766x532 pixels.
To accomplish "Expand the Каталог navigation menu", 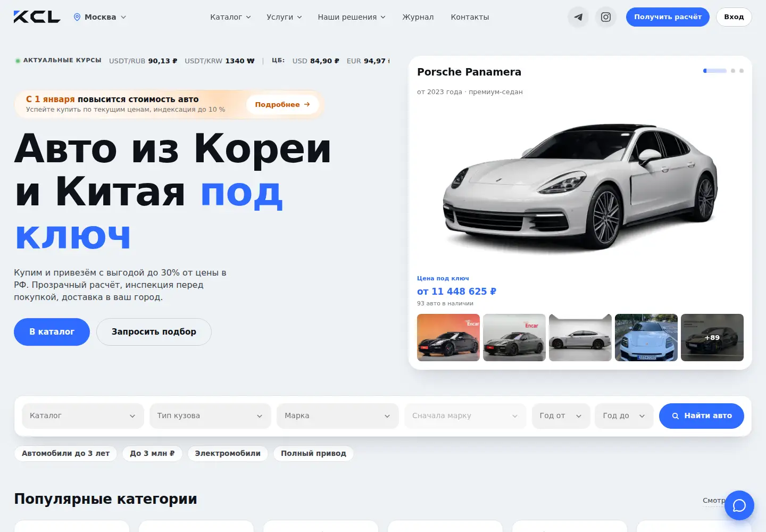I will pos(230,17).
